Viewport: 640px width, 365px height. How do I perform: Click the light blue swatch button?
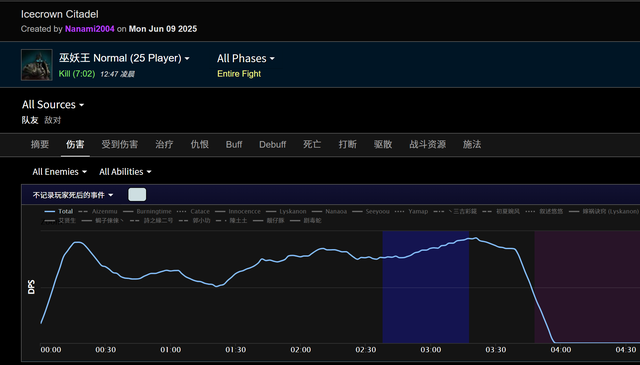coord(137,195)
